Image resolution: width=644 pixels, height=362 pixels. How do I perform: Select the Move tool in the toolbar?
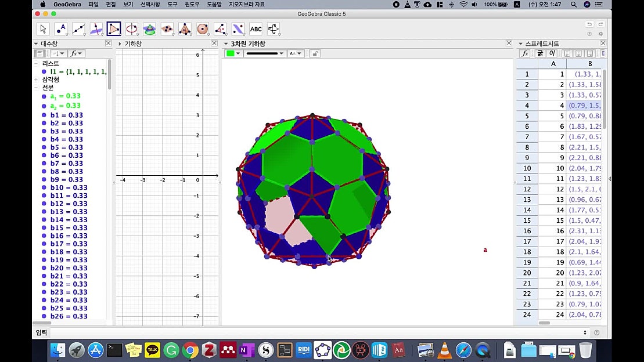pyautogui.click(x=42, y=28)
